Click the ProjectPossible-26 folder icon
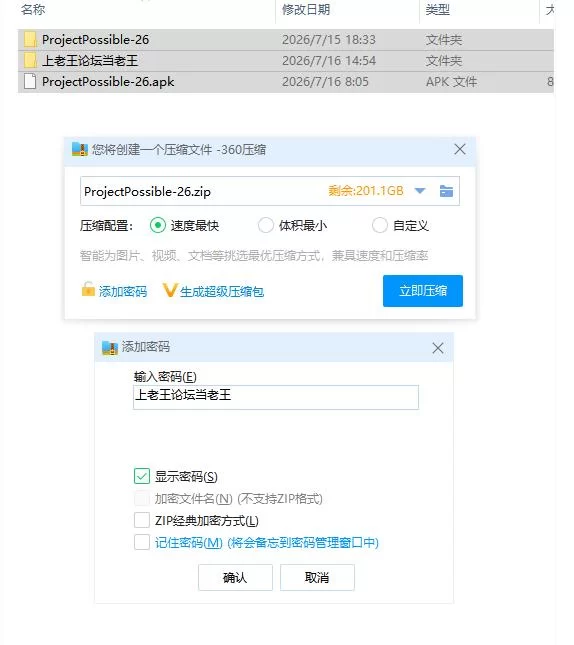 30,39
